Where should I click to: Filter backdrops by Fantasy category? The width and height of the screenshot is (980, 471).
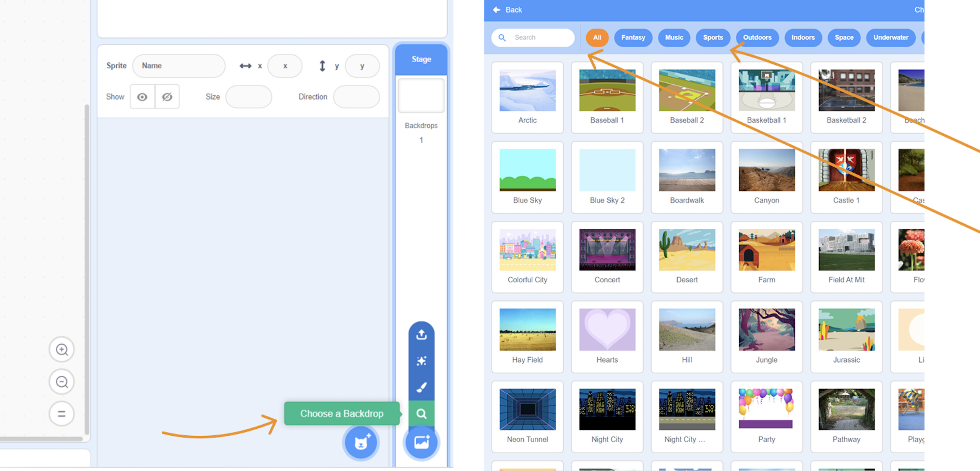pos(633,38)
